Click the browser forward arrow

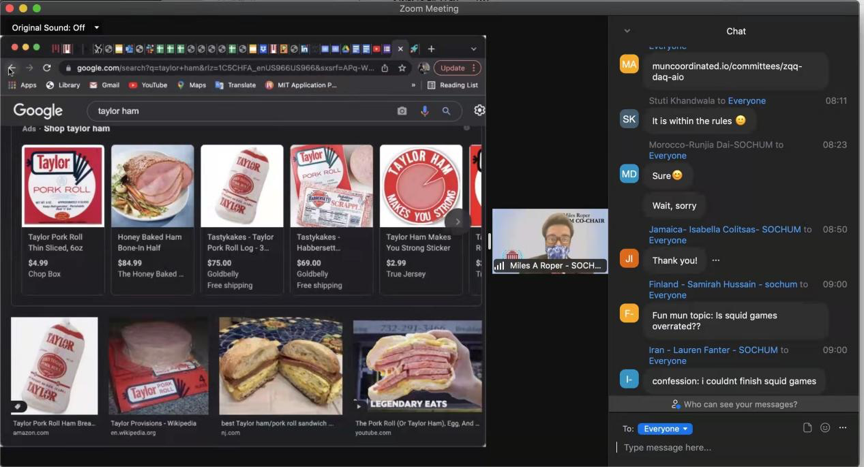[x=29, y=68]
